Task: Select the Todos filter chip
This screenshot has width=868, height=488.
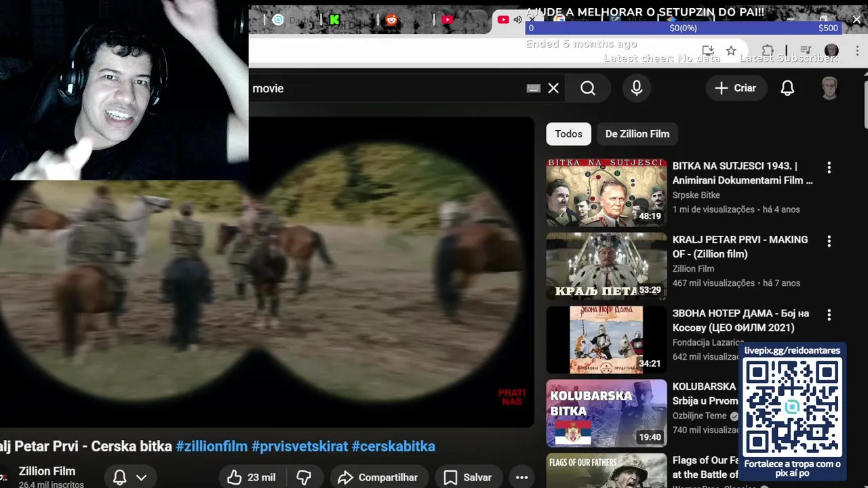Action: 568,134
